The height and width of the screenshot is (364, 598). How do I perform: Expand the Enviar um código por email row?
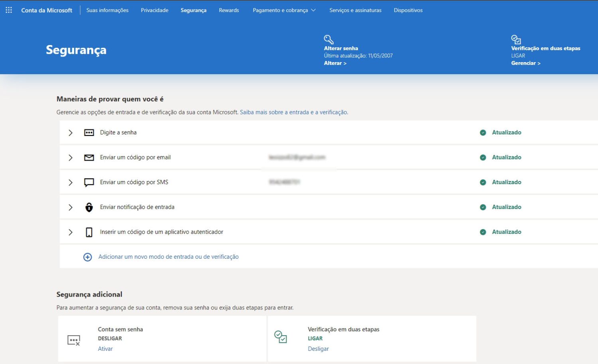tap(71, 157)
